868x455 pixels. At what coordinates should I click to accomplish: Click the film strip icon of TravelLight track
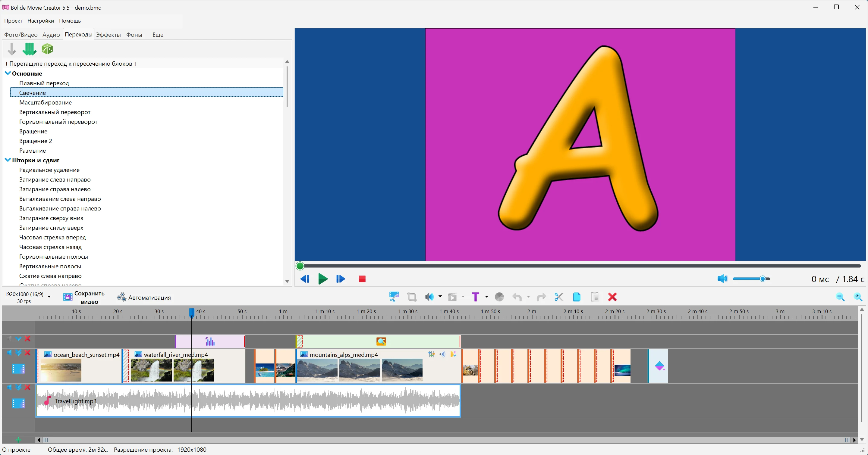(x=18, y=403)
